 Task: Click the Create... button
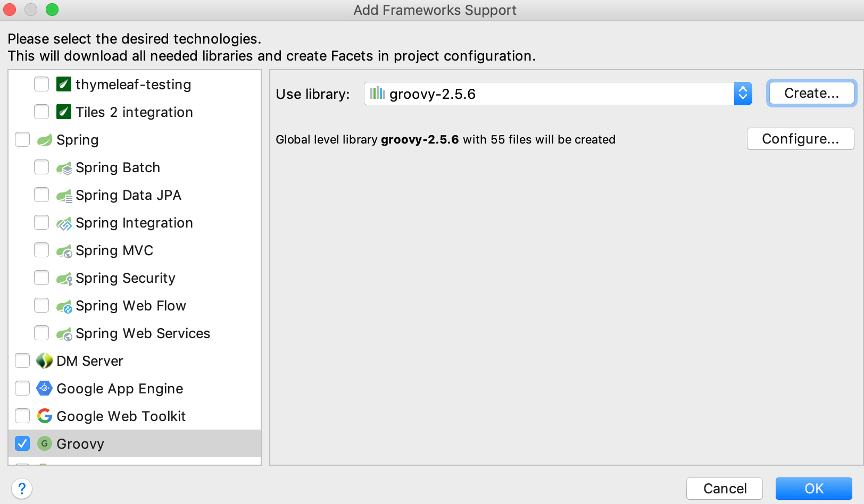click(811, 93)
